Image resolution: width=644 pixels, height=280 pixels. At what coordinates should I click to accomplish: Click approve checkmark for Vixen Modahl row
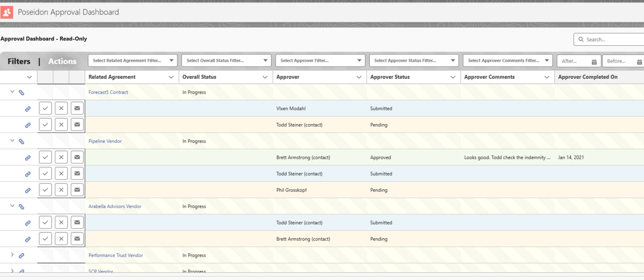click(x=45, y=109)
